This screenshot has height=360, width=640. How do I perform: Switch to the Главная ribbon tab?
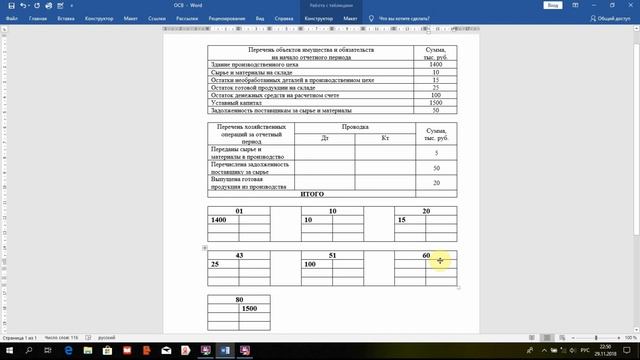pos(38,18)
